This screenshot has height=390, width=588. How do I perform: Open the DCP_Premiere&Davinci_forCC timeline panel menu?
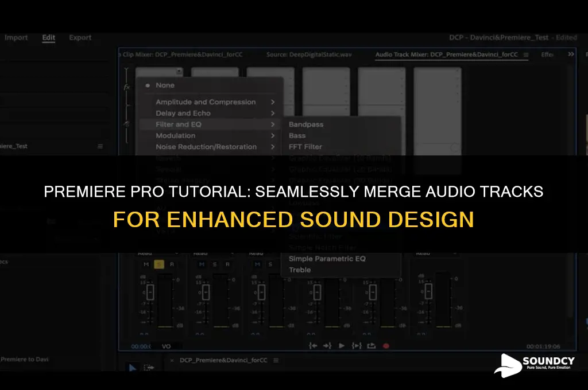[276, 360]
